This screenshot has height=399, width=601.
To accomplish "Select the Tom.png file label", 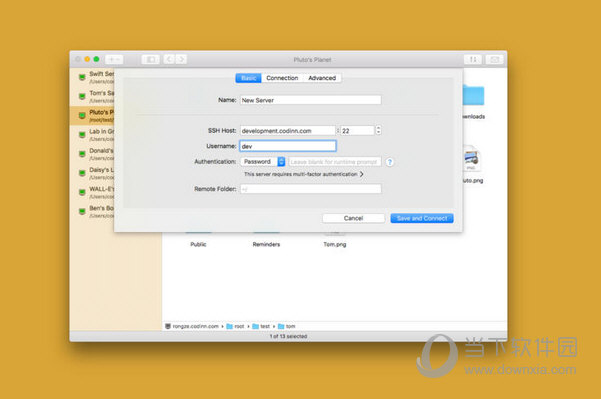I will [335, 244].
